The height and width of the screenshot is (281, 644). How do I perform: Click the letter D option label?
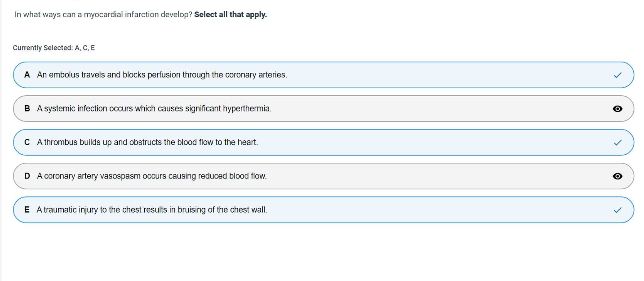pos(27,176)
